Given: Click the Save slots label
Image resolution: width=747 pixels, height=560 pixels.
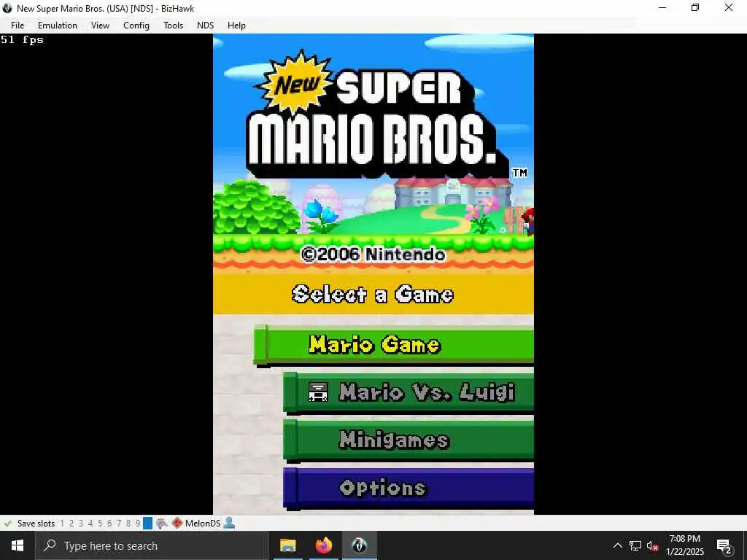Looking at the screenshot, I should coord(36,524).
